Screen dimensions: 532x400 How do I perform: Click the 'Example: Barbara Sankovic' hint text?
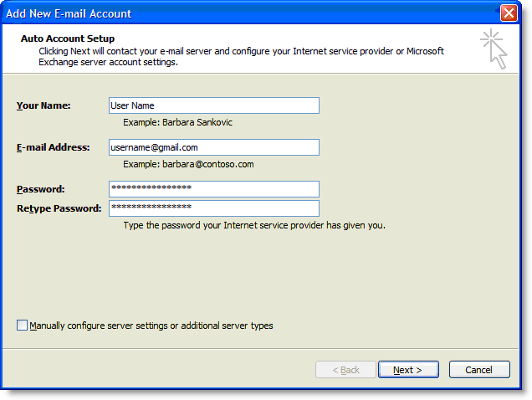177,122
